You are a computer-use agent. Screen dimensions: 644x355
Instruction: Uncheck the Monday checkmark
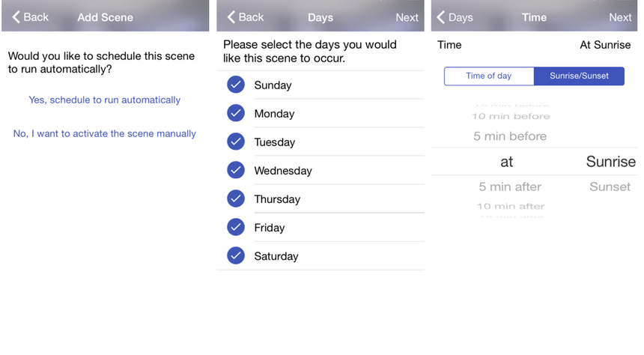tap(236, 113)
